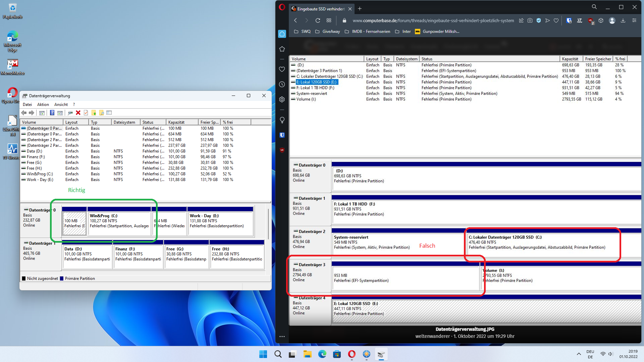Viewport: 644px width, 362px height.
Task: Open Help from the blue question mark icon
Action: tap(52, 113)
